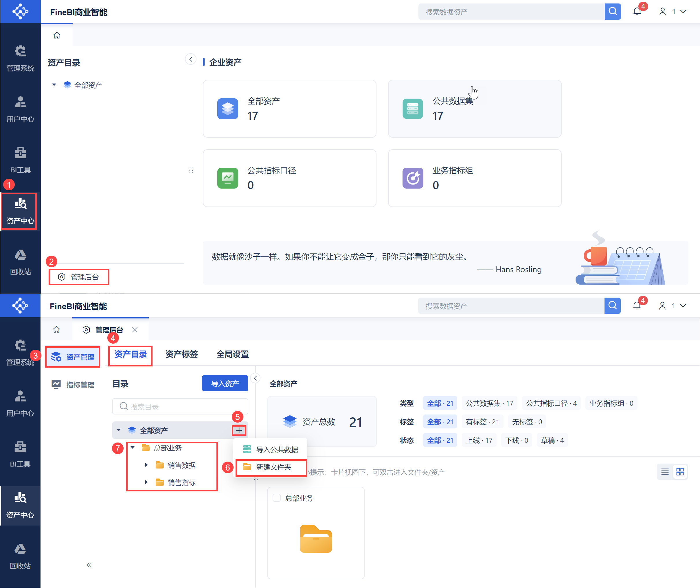Click 搜索数据资产 field on the 企业资产 homepage
This screenshot has width=700, height=588.
[x=512, y=12]
